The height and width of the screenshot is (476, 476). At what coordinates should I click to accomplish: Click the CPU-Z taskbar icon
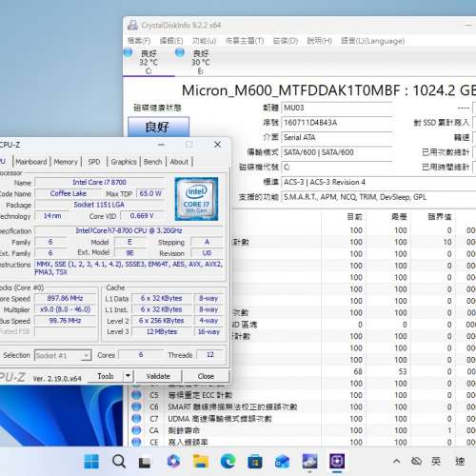click(x=337, y=462)
